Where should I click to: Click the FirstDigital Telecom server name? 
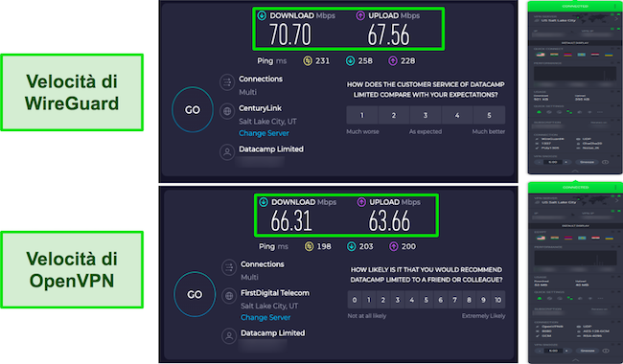click(275, 293)
